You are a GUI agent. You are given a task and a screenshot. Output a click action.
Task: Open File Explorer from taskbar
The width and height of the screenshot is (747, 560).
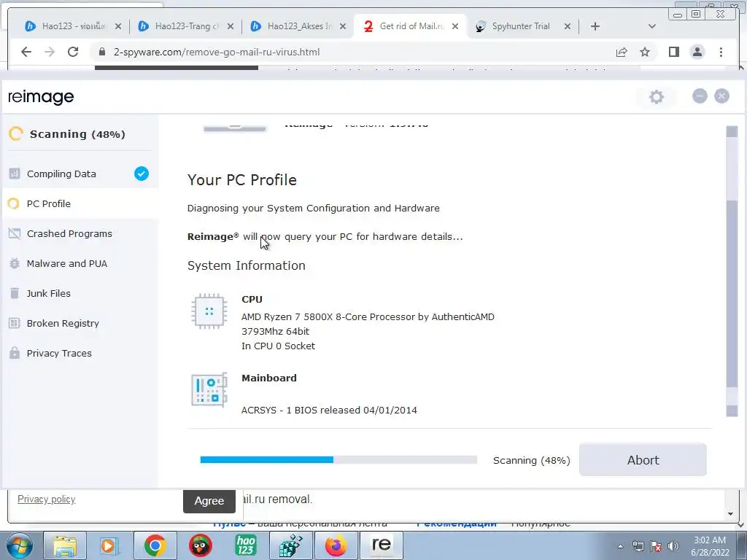[x=65, y=545]
